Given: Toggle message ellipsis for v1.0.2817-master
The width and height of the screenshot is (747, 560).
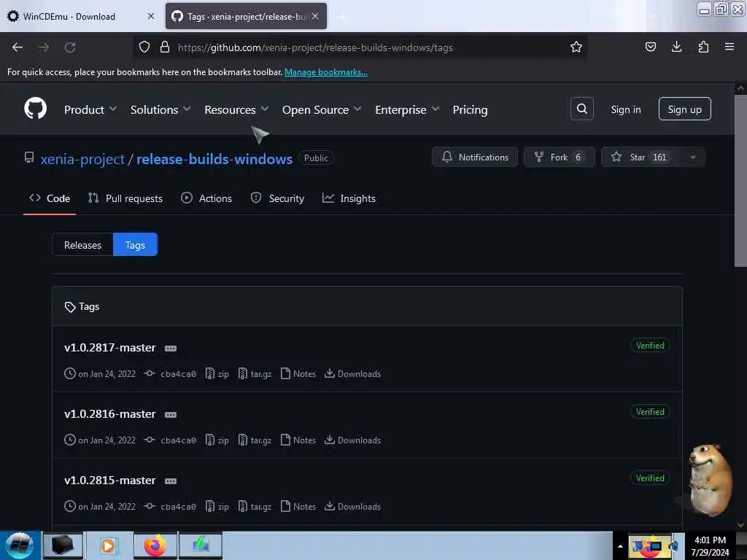Looking at the screenshot, I should (171, 349).
